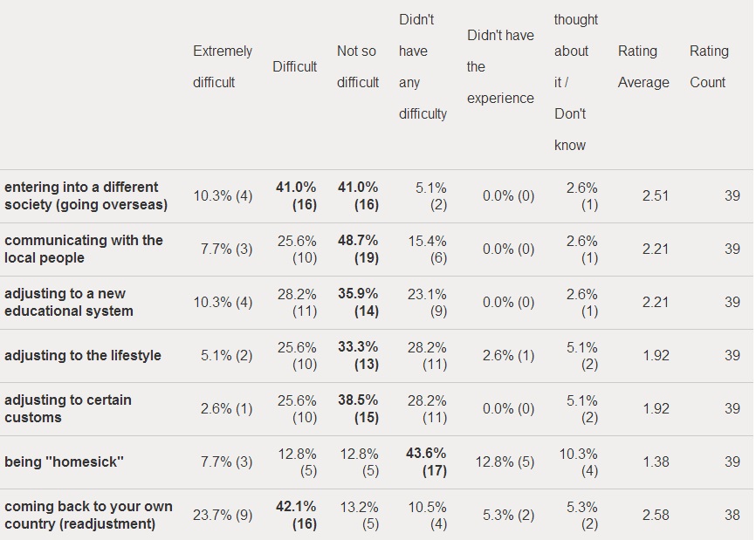Click the "communicating with the local people" label
The height and width of the screenshot is (540, 756).
(84, 249)
